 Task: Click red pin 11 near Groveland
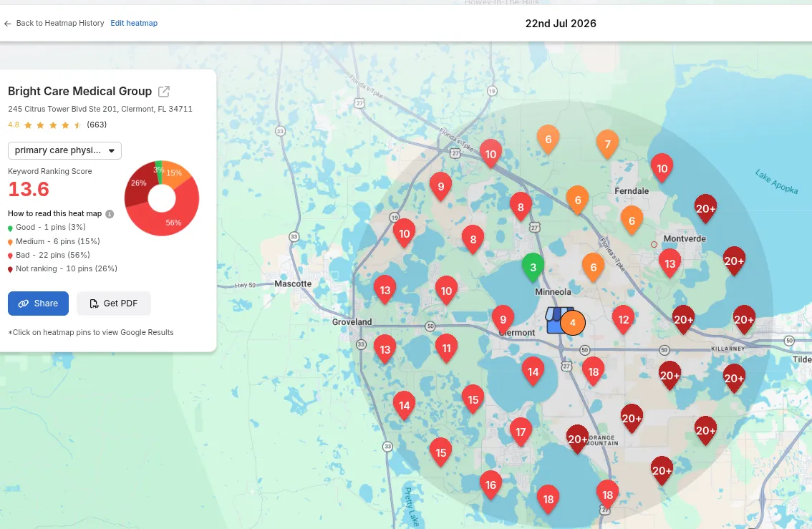446,349
